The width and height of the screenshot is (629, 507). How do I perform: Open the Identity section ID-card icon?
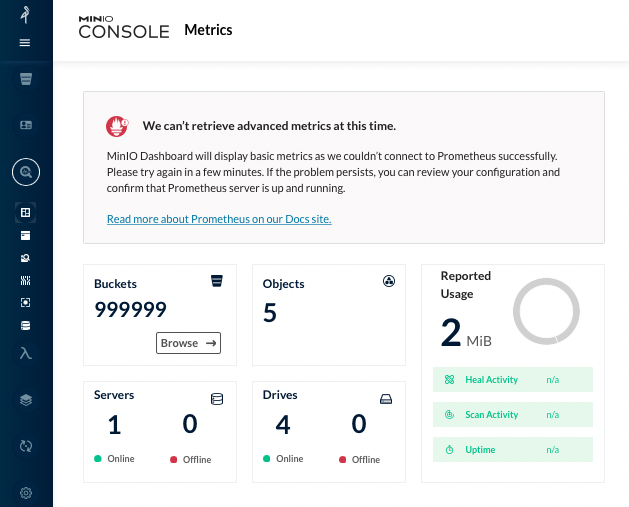[x=26, y=125]
